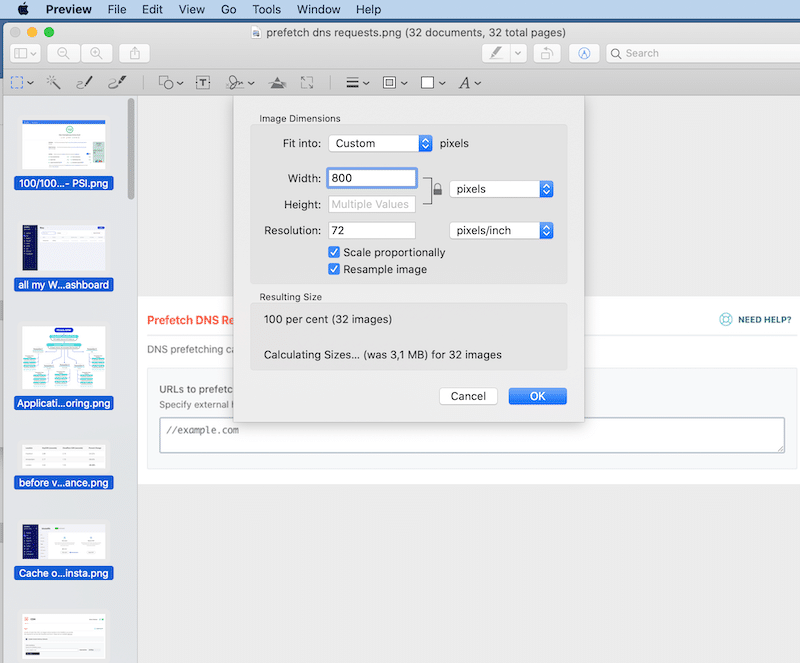
Task: Select the rectangular Selection tool
Action: [17, 82]
